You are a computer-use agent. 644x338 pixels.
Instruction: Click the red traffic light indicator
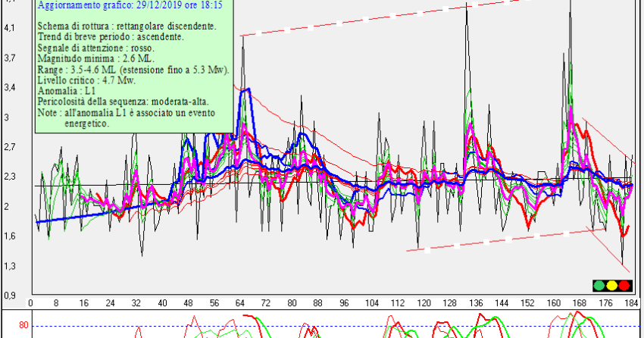(625, 286)
